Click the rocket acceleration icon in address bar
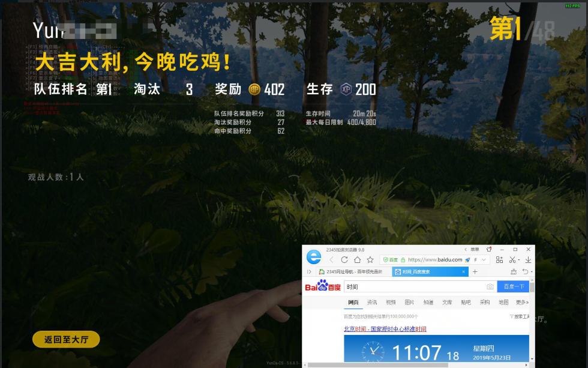Image resolution: width=588 pixels, height=368 pixels. [x=467, y=259]
